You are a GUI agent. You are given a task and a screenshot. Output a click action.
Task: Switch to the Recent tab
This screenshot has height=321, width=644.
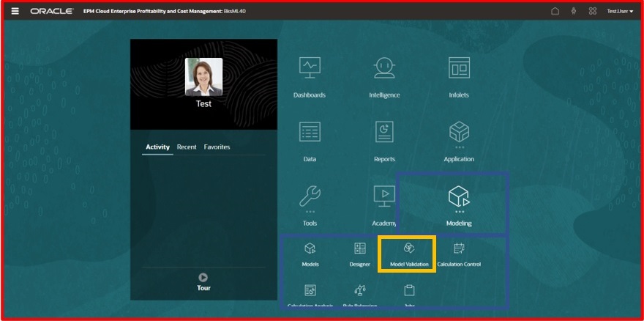coord(187,147)
